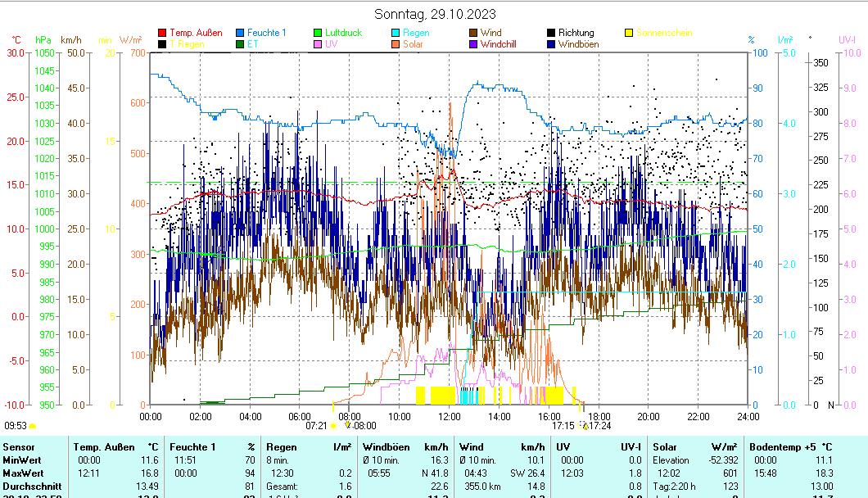Click the Bodentemp +5 column header
This screenshot has width=868, height=498.
pyautogui.click(x=780, y=447)
